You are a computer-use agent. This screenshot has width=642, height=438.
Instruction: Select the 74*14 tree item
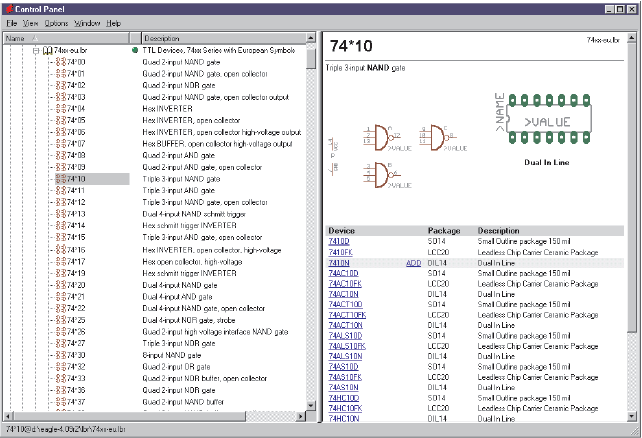[x=76, y=226]
